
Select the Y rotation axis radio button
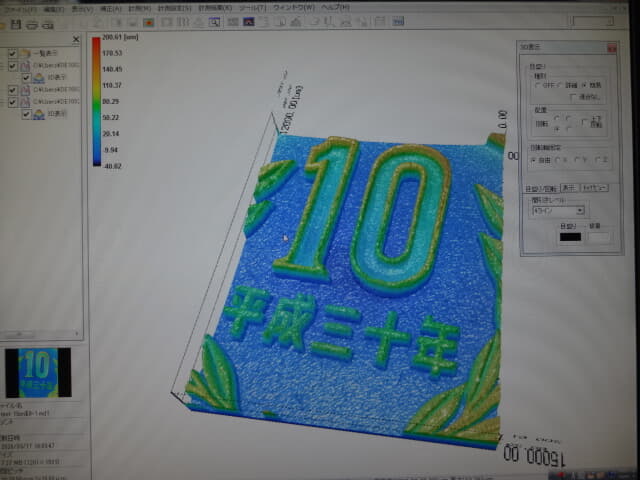578,160
